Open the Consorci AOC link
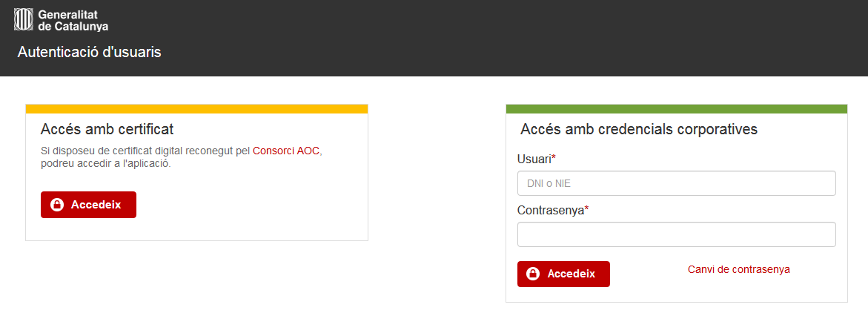 (x=286, y=151)
